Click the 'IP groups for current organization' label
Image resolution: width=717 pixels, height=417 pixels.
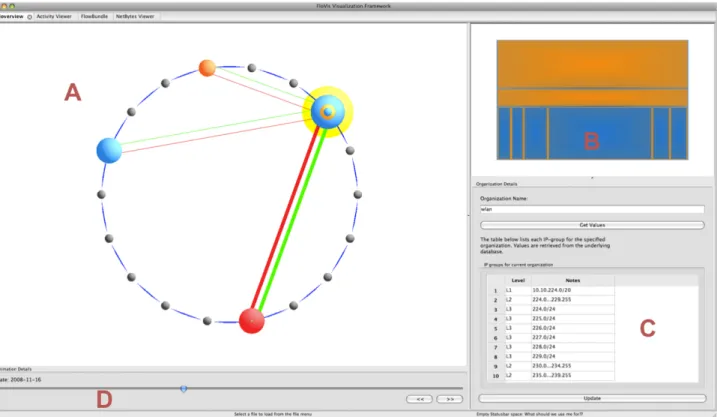click(519, 265)
